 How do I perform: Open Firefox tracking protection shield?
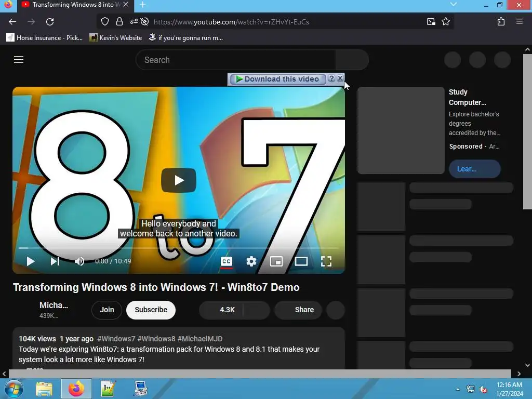(105, 22)
